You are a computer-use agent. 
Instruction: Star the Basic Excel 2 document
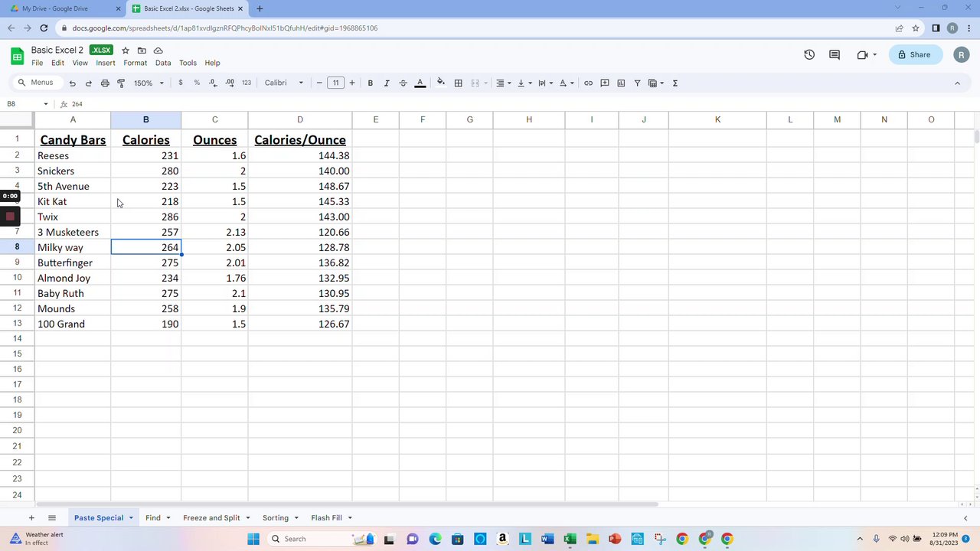(x=126, y=51)
